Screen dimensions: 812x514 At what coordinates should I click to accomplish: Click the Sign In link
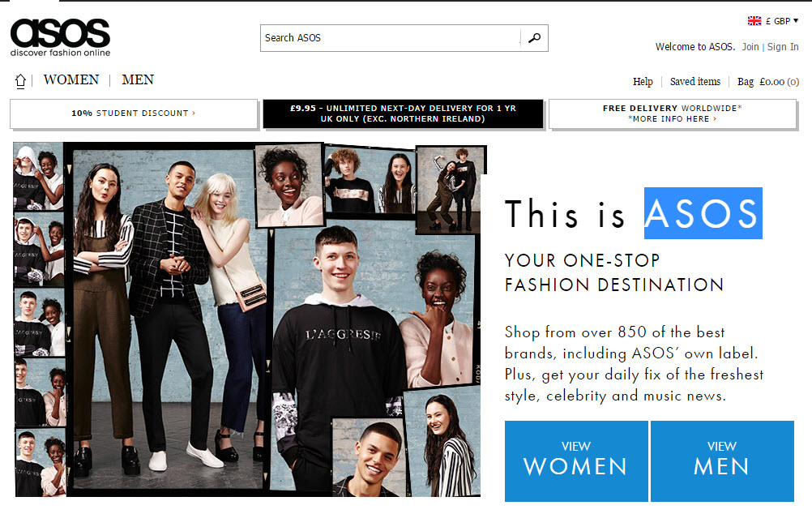(783, 47)
